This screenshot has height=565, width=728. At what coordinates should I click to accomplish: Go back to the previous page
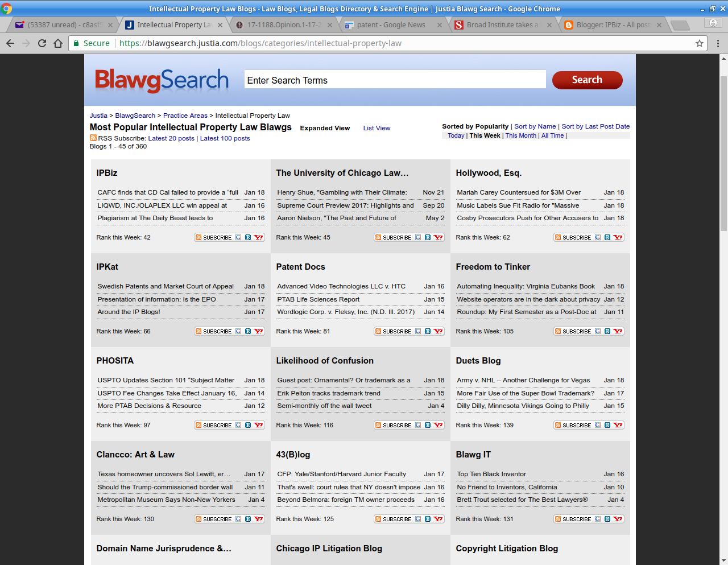(x=10, y=43)
